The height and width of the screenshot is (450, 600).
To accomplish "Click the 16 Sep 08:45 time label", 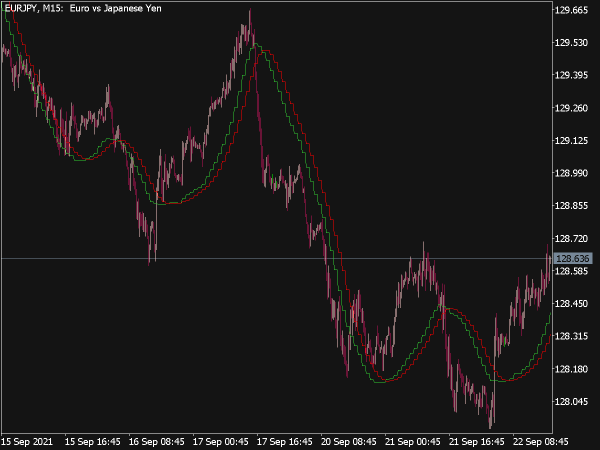I will click(157, 442).
